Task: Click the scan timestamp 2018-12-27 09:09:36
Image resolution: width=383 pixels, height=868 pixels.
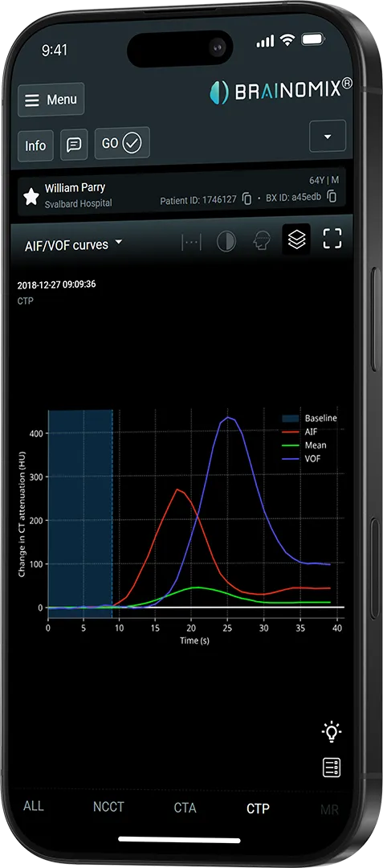Action: (x=56, y=285)
